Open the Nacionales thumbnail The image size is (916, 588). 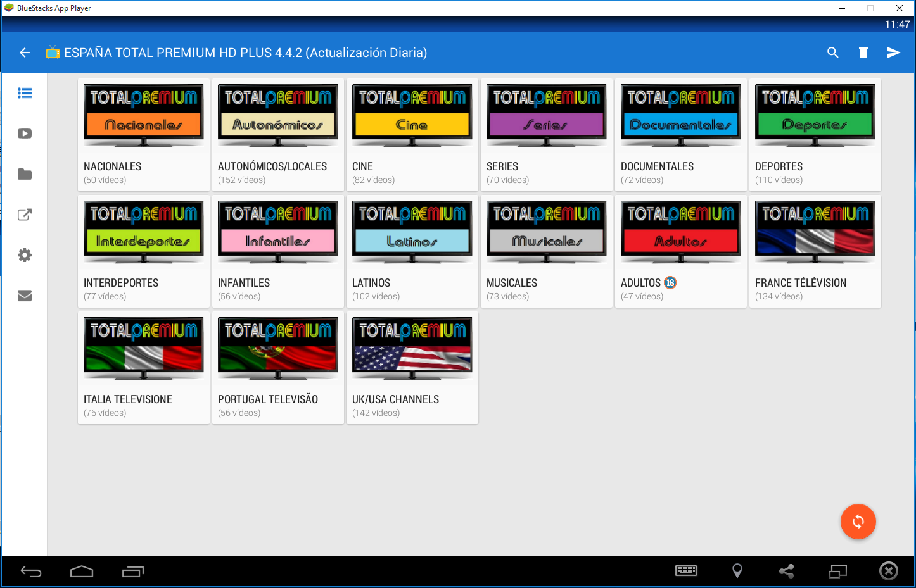pyautogui.click(x=144, y=116)
